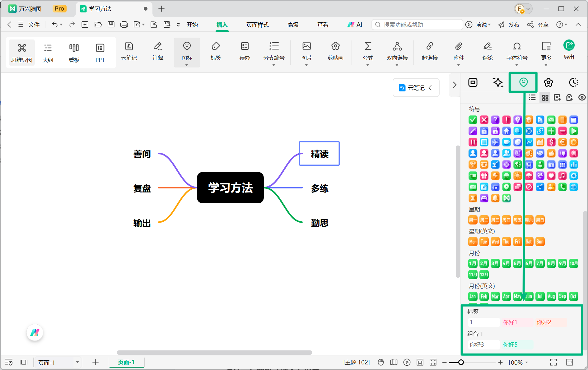Toggle the 1月 month icon
The image size is (588, 370).
click(x=473, y=263)
